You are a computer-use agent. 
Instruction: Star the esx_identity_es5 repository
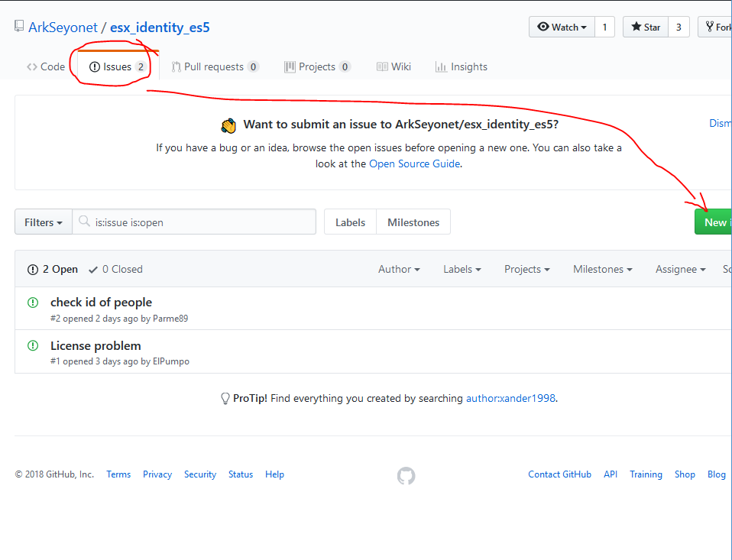(x=646, y=27)
